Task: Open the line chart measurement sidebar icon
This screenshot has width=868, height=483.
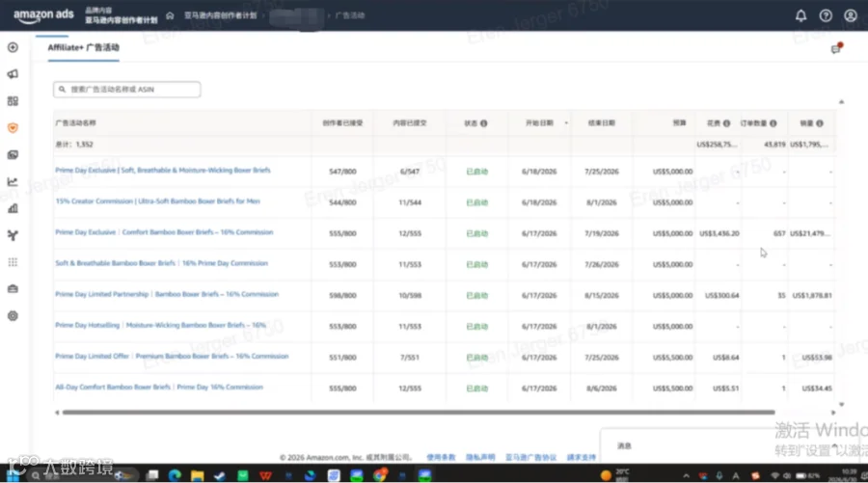Action: tap(13, 181)
